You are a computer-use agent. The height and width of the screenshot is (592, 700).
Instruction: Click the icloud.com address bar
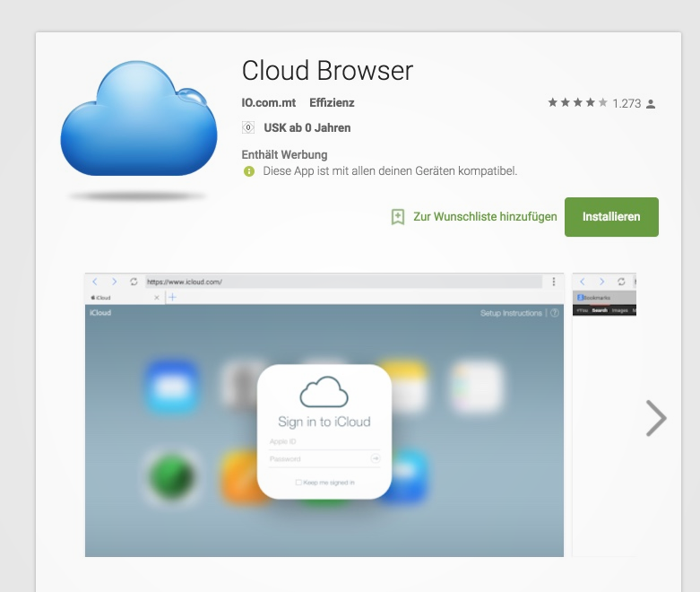[344, 282]
